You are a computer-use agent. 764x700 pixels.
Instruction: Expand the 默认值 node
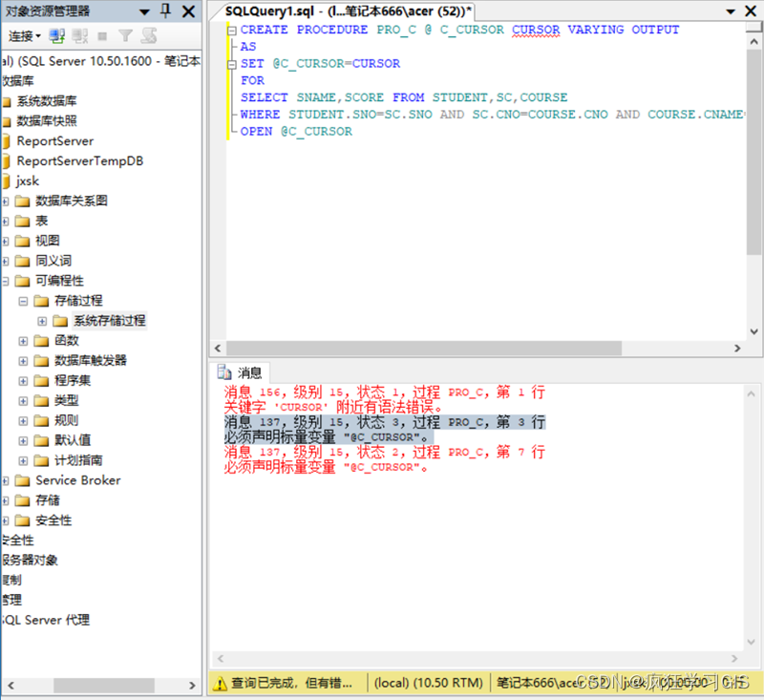tap(23, 441)
